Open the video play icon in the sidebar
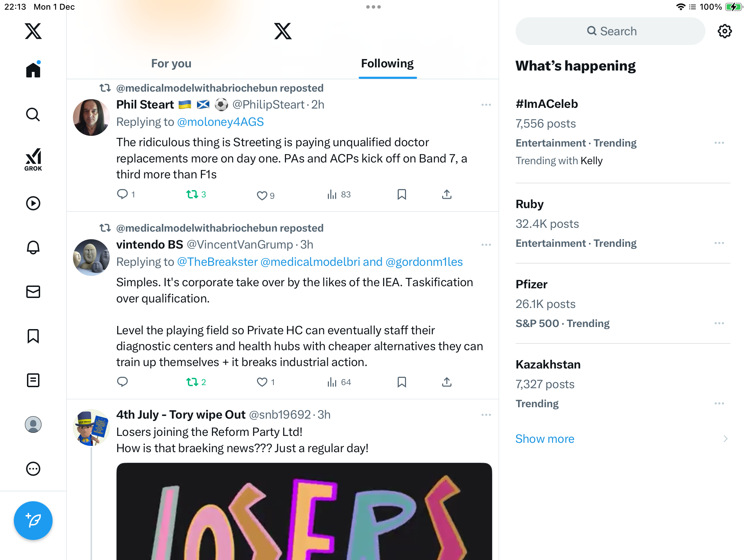Viewport: 747px width, 560px height. click(x=33, y=203)
